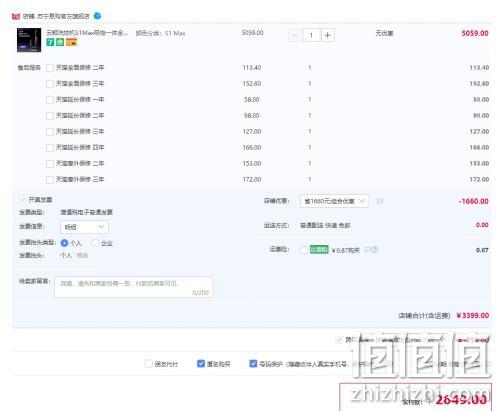Check the warranty option priced 38.00
This screenshot has width=500, height=411.
click(x=50, y=100)
